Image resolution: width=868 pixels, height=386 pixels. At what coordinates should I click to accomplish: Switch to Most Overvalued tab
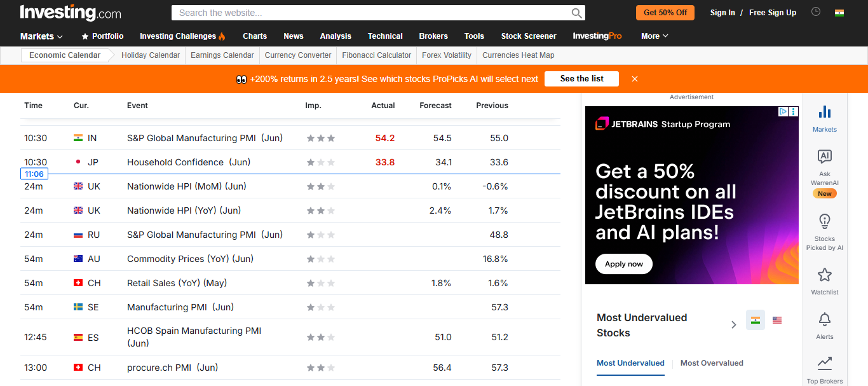[x=712, y=363]
